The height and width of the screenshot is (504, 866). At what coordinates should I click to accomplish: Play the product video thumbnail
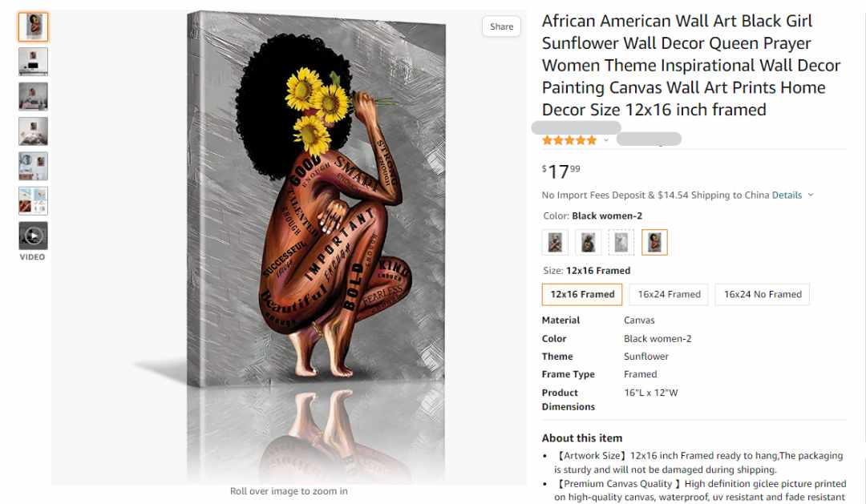pyautogui.click(x=33, y=236)
